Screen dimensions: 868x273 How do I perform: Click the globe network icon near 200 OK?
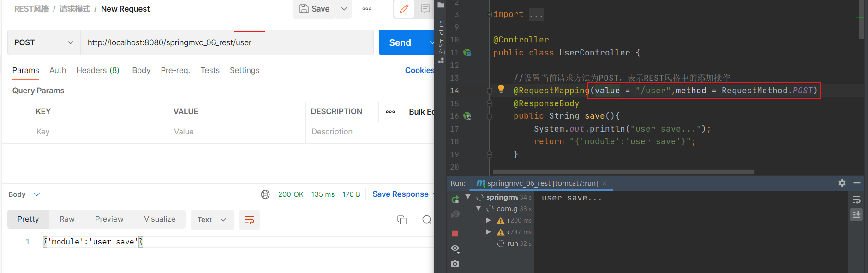click(265, 194)
